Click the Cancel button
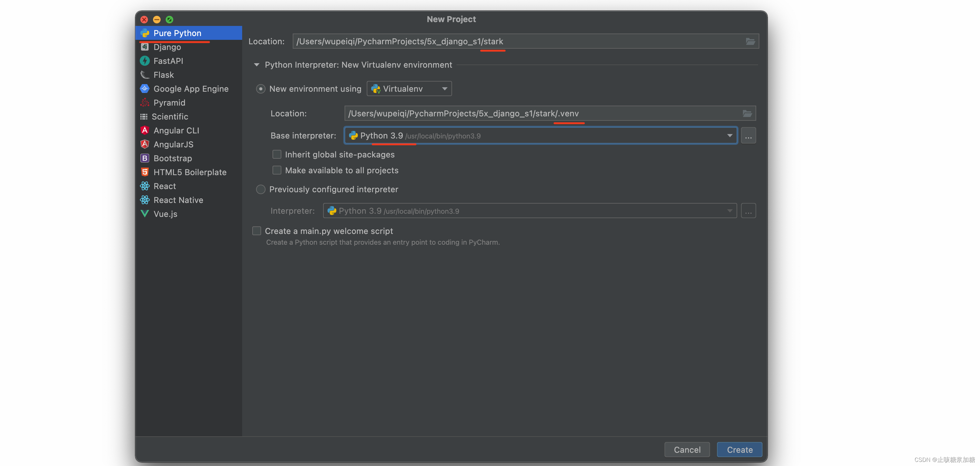Image resolution: width=980 pixels, height=466 pixels. (687, 450)
